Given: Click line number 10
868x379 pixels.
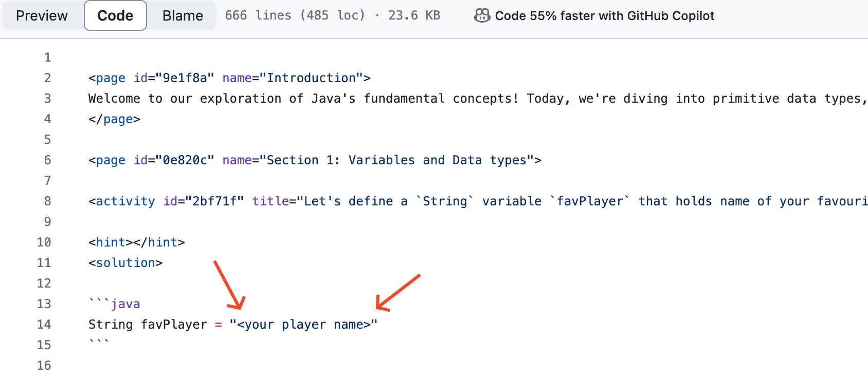Looking at the screenshot, I should [44, 242].
